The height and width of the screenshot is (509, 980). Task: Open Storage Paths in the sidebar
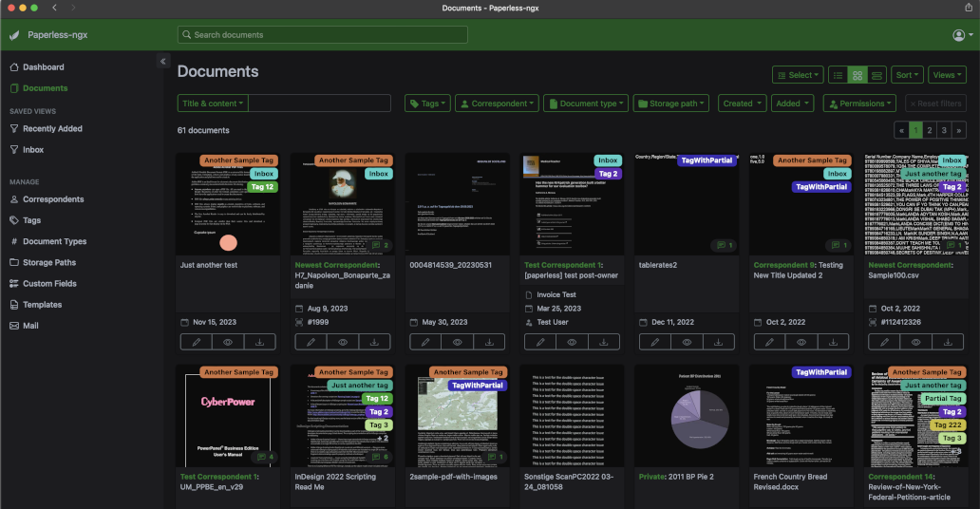coord(48,263)
